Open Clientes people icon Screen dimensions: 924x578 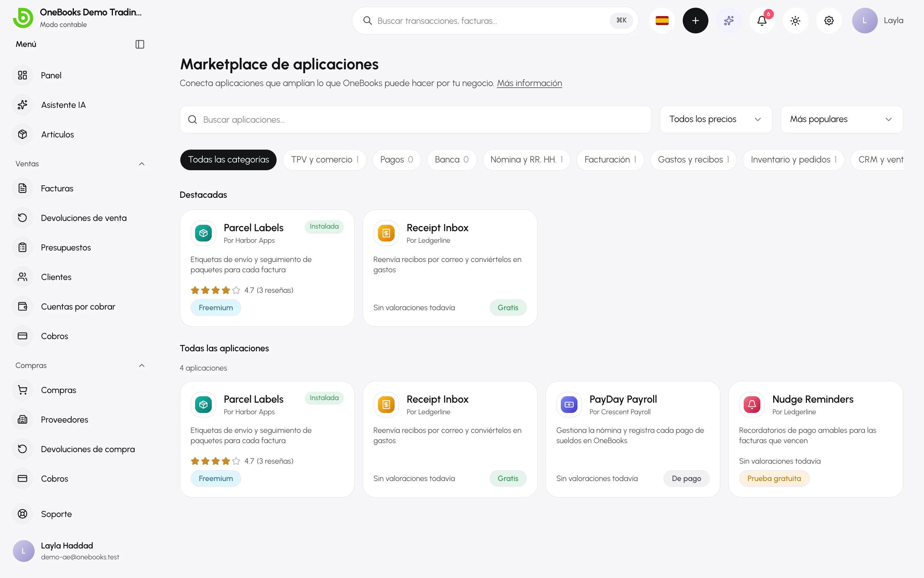pyautogui.click(x=22, y=277)
